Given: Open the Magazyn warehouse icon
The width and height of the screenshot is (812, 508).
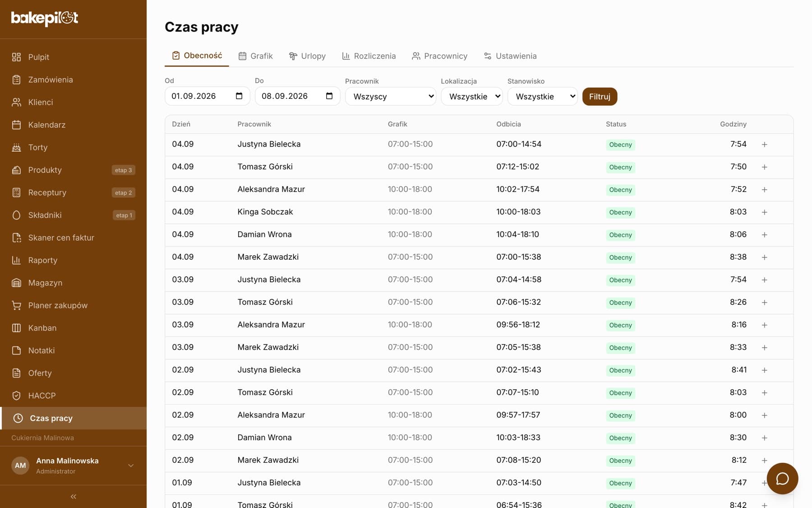Looking at the screenshot, I should coord(16,283).
